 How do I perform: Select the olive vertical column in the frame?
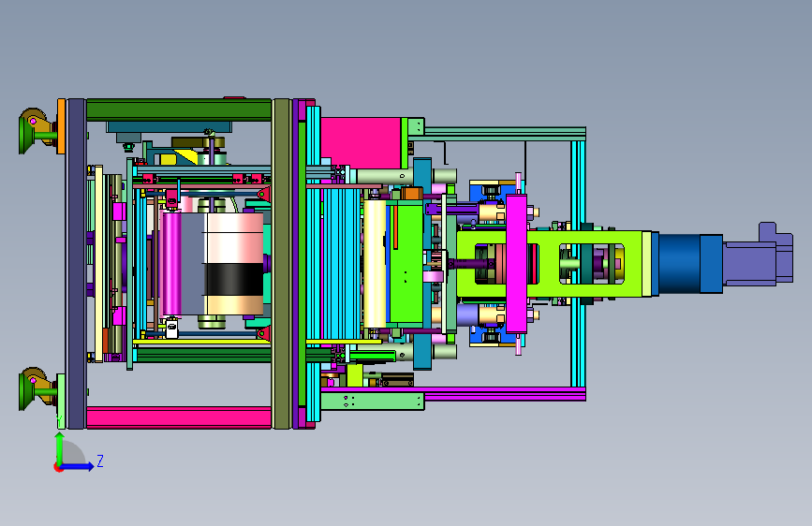281,264
